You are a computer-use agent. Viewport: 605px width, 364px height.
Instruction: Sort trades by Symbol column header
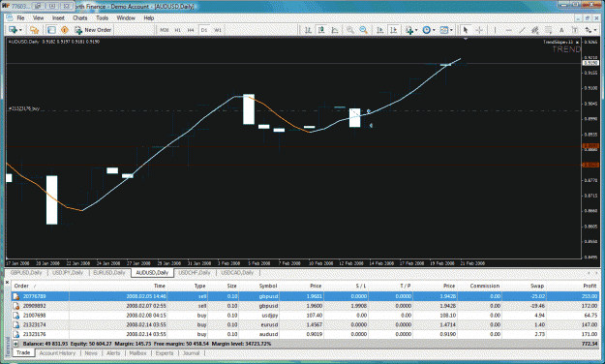[258, 286]
